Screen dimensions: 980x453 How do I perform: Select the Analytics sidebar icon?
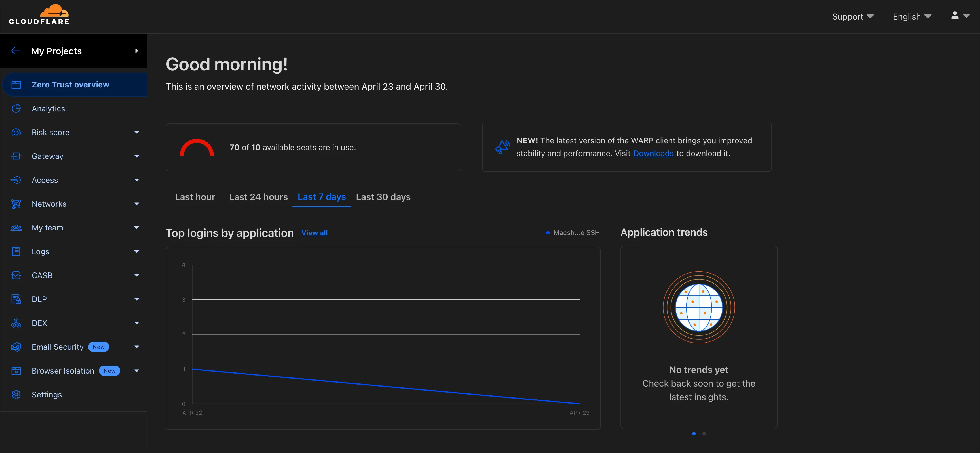16,108
